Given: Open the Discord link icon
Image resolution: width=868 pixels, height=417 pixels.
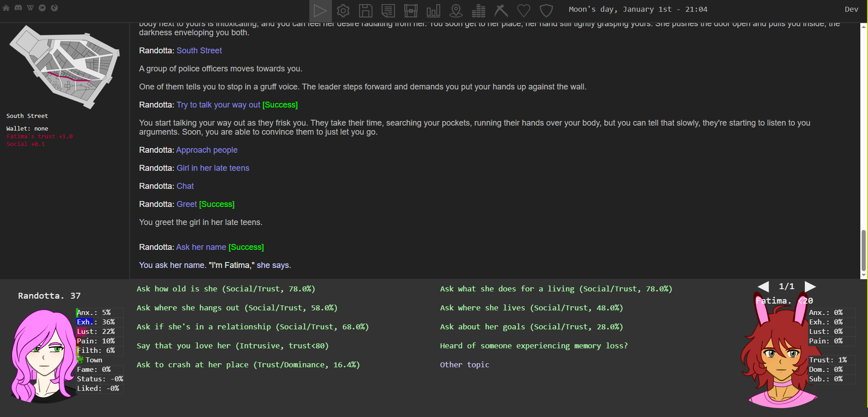Looking at the screenshot, I should (x=18, y=8).
